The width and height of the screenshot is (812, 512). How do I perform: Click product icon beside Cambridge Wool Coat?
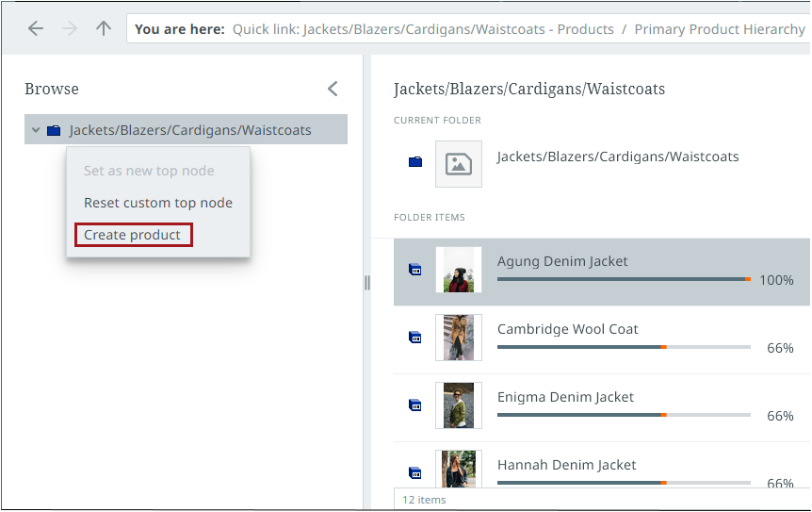coord(415,338)
